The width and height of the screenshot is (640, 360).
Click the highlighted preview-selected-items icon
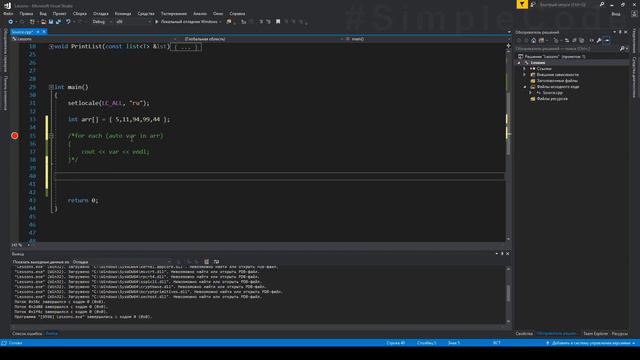607,40
